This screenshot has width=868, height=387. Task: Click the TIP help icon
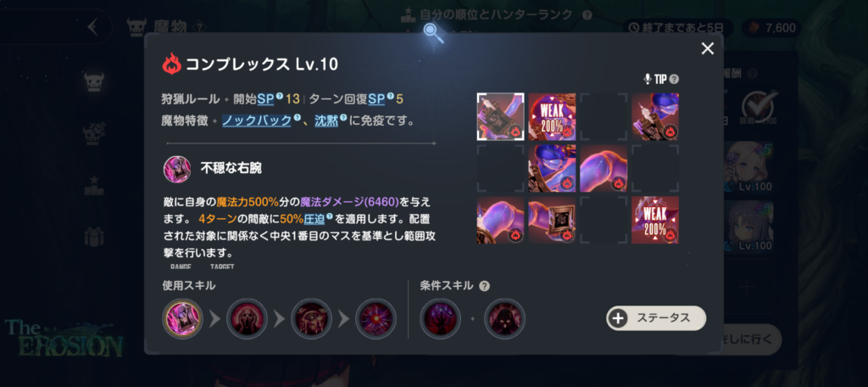pyautogui.click(x=674, y=79)
